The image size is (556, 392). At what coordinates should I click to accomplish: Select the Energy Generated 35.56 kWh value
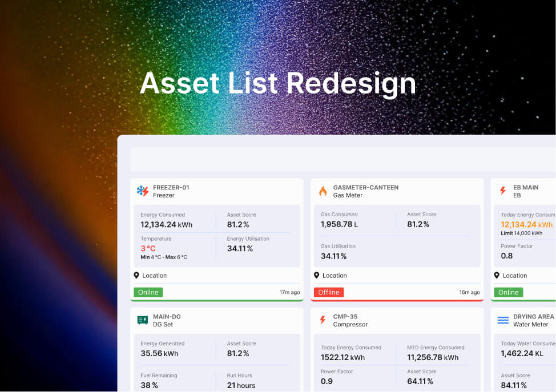159,353
